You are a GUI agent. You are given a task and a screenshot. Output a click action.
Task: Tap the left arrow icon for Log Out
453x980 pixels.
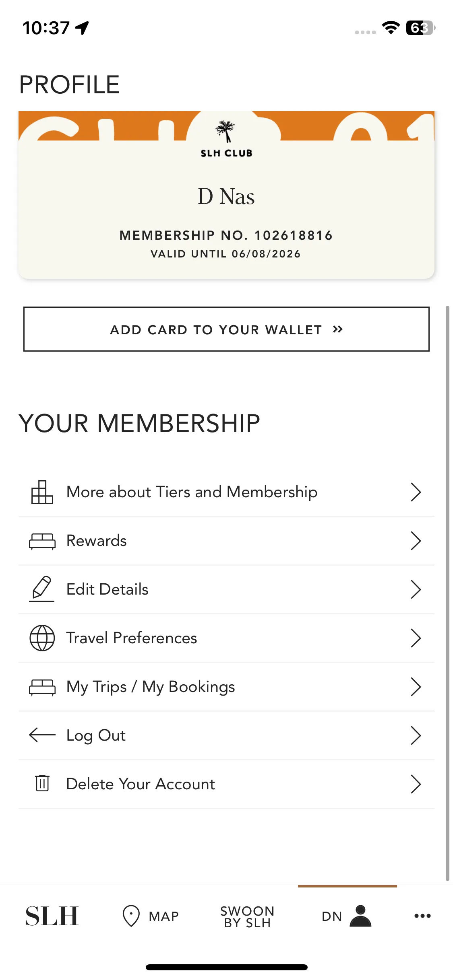42,735
